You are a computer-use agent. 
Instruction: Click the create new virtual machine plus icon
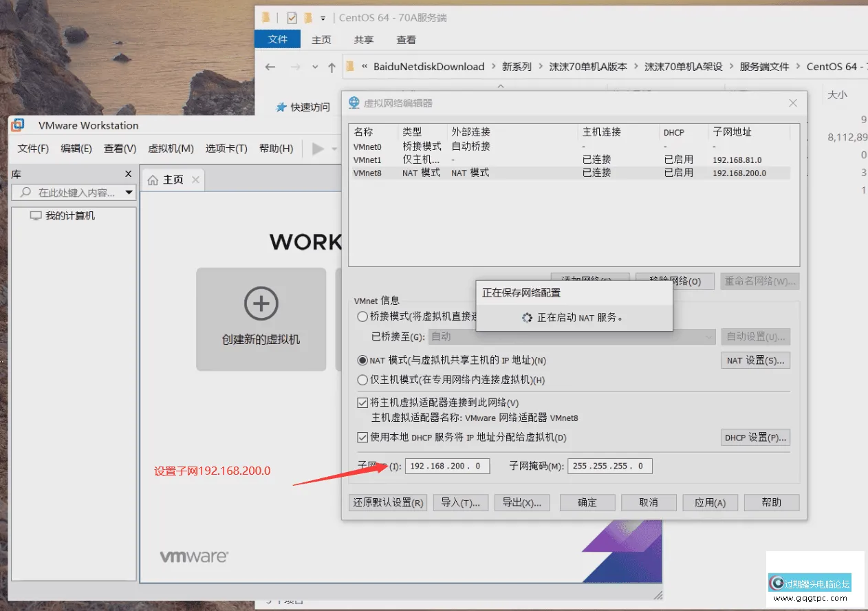[261, 303]
